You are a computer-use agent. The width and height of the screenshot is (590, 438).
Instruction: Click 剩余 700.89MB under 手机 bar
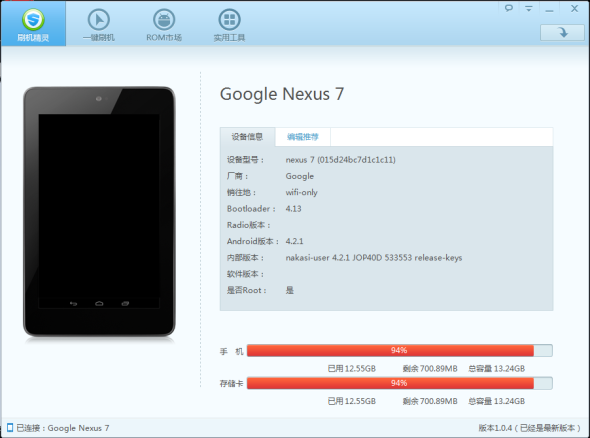(430, 368)
